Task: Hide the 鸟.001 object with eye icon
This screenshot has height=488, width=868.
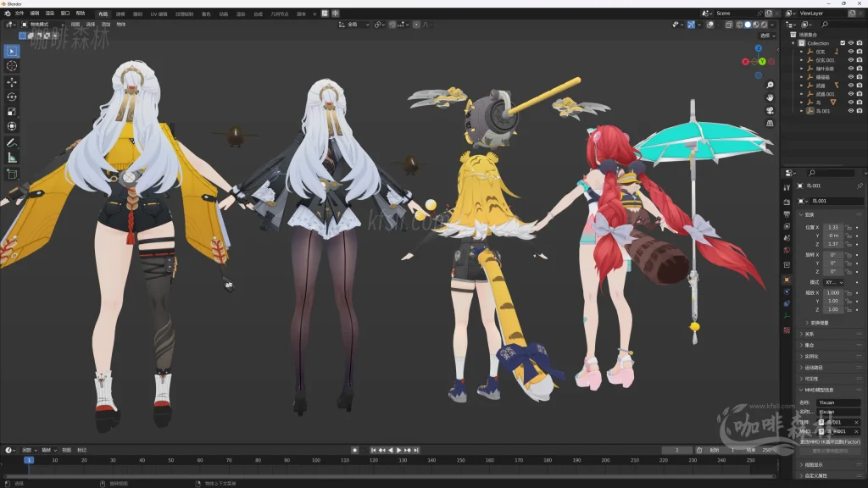Action: click(851, 111)
